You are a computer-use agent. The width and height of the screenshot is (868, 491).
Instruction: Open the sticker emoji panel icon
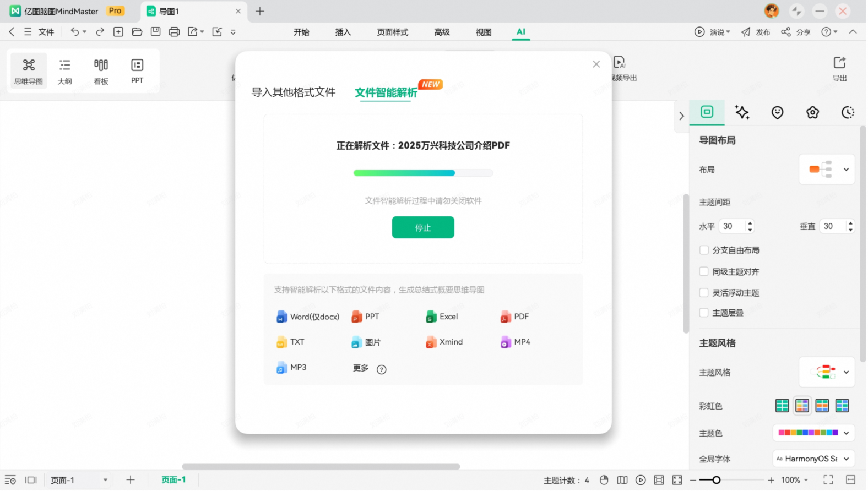click(x=778, y=113)
